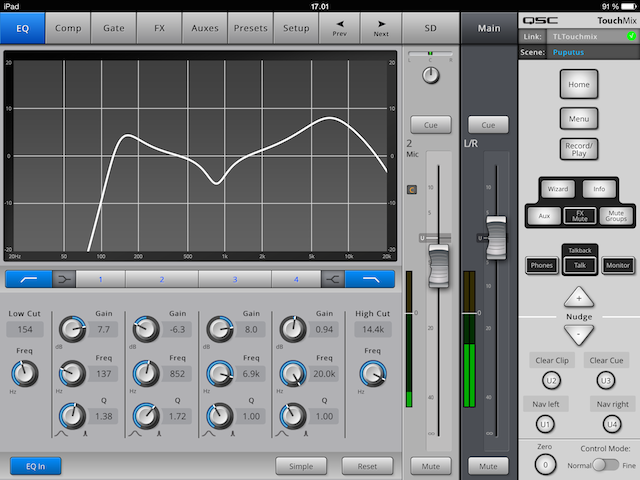Switch to the FX tab

click(x=159, y=28)
